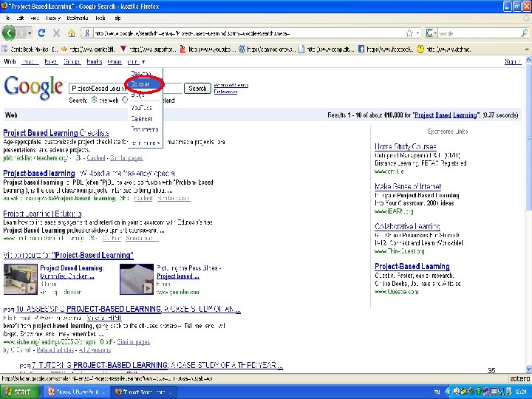Screen dimensions: 532x399
Task: Click the News link in Google nav
Action: click(51, 62)
